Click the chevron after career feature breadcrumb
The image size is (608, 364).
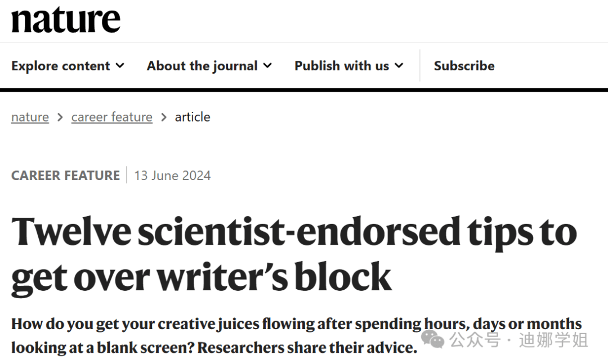pos(164,117)
